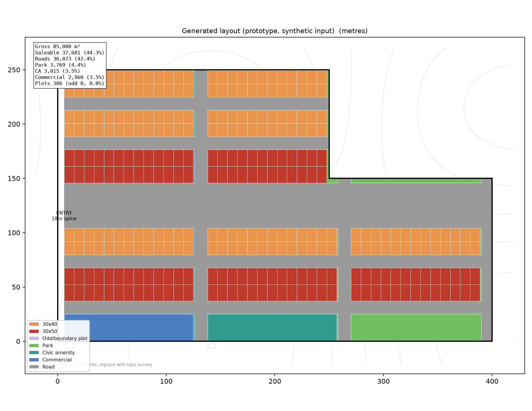Click the "30x40" legend label
Screen dimensions: 532x411
pos(50,324)
